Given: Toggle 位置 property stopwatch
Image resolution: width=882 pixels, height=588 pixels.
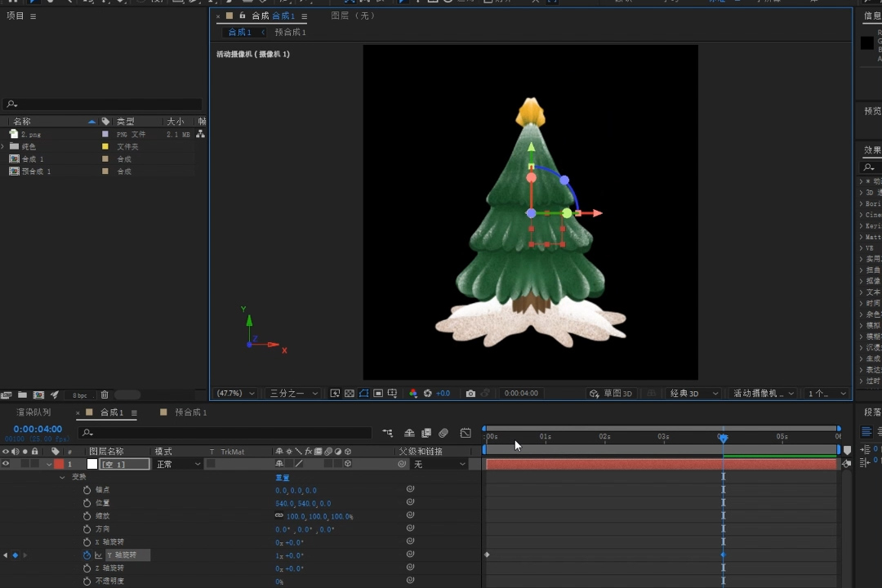Looking at the screenshot, I should [87, 503].
